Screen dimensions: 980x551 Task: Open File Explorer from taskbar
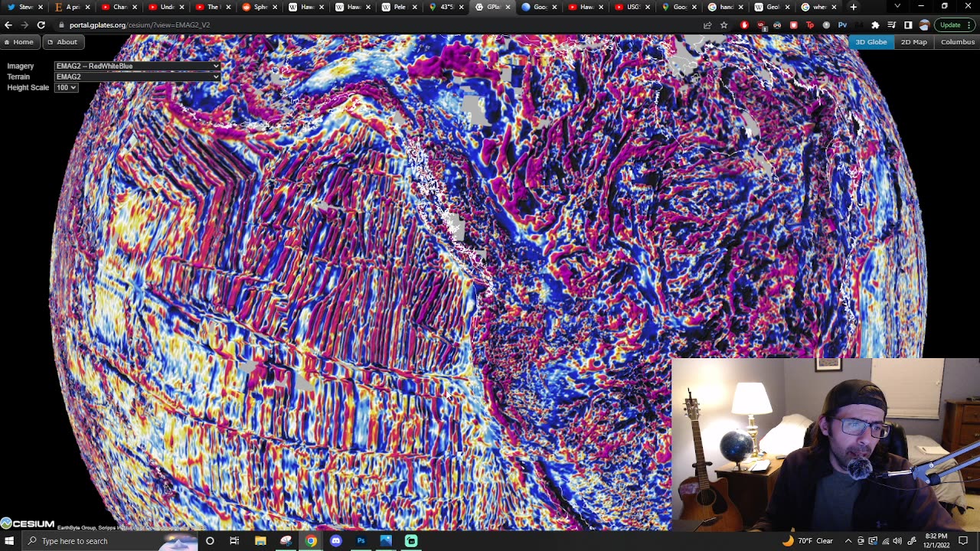click(260, 541)
